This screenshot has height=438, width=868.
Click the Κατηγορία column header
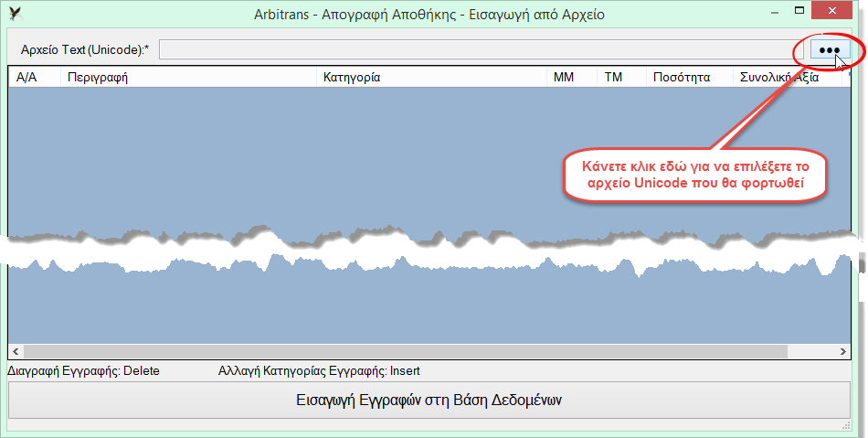click(x=431, y=77)
